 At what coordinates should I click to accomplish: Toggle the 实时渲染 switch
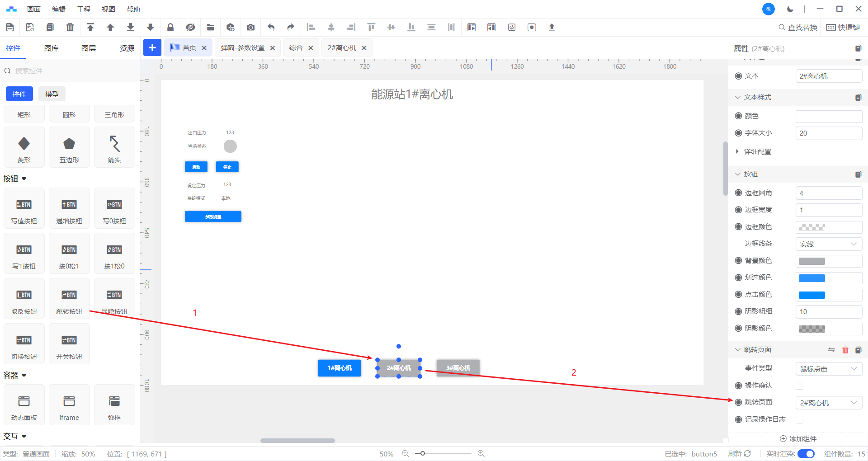(x=806, y=454)
